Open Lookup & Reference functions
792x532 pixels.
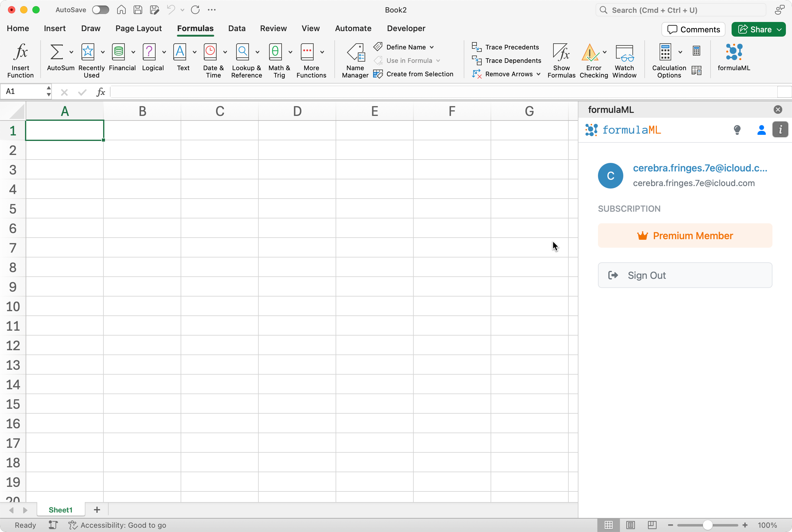242,52
